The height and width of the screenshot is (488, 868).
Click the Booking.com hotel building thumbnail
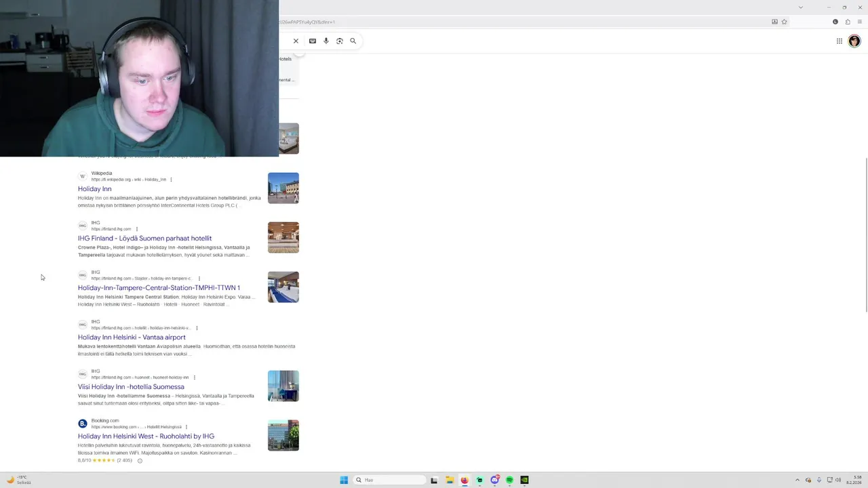tap(283, 436)
